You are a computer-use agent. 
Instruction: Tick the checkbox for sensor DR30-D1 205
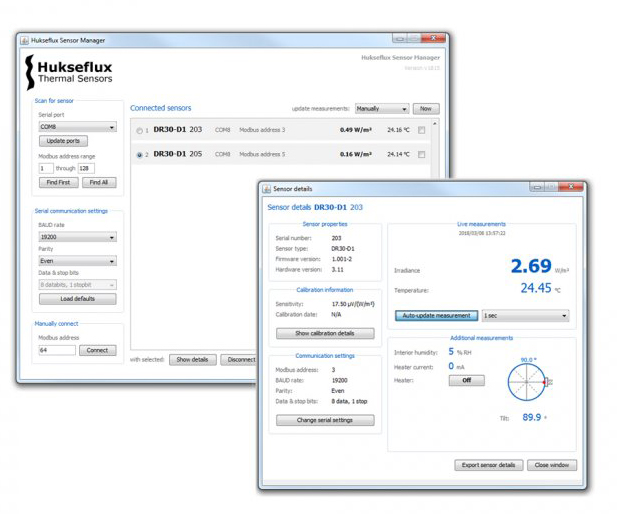(x=421, y=155)
